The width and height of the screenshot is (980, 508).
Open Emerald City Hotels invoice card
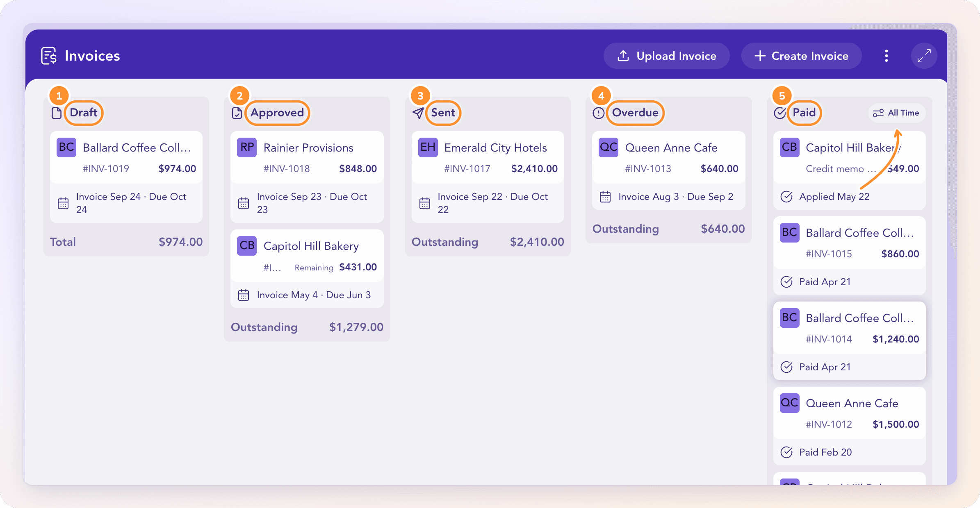coord(488,177)
